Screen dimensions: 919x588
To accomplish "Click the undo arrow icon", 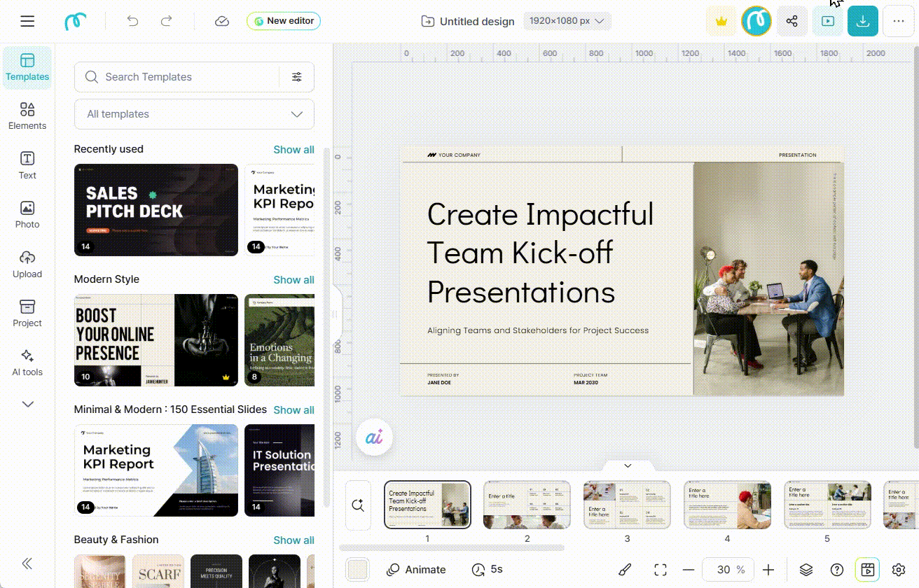I will point(132,21).
